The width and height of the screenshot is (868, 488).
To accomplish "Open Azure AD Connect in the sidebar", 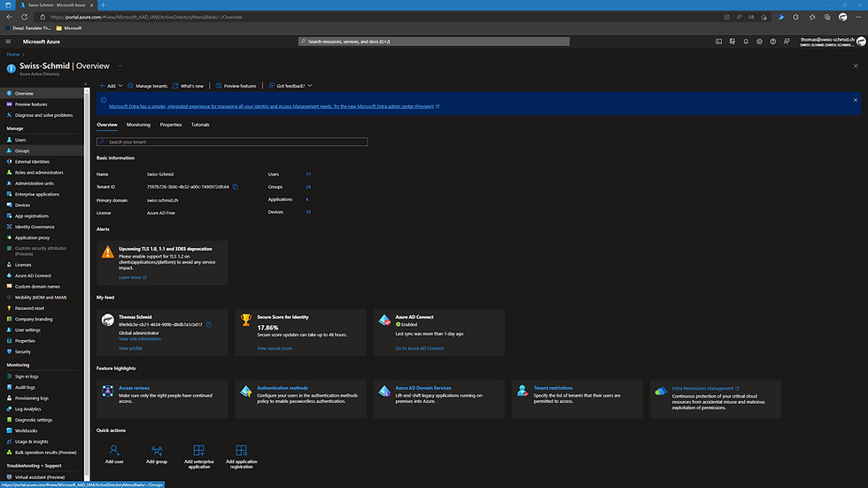I will pos(33,275).
